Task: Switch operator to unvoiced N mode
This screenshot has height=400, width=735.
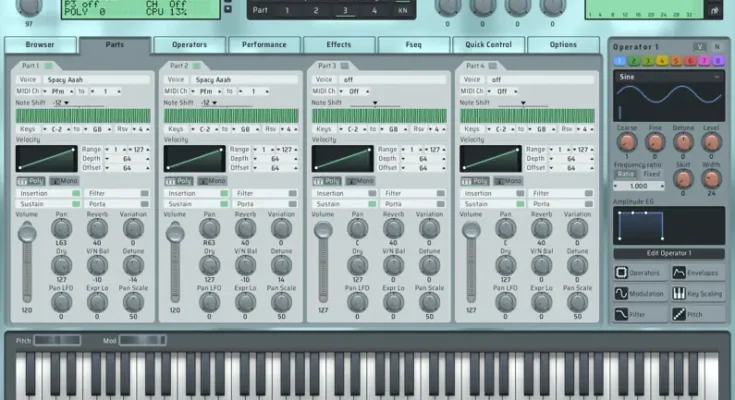Action: coord(717,46)
